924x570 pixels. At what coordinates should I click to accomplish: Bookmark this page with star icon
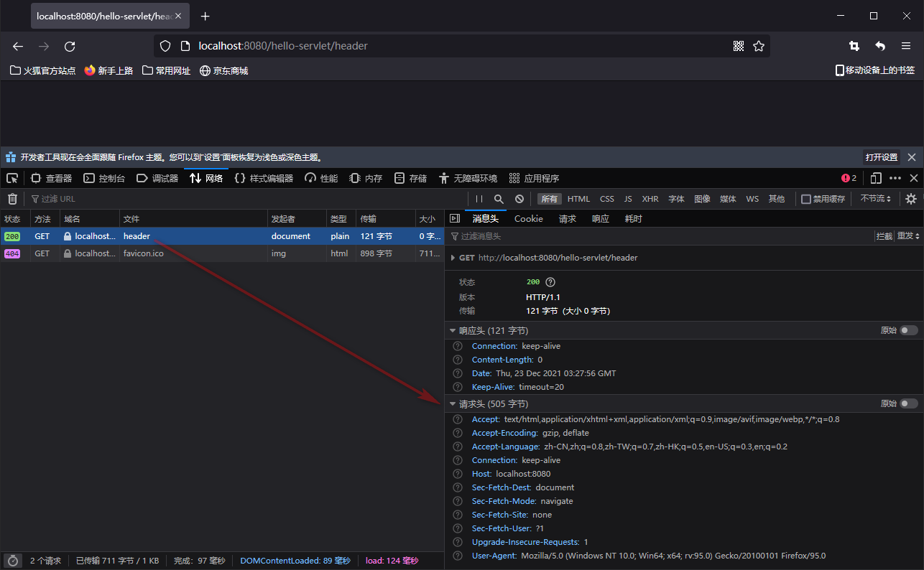point(759,46)
